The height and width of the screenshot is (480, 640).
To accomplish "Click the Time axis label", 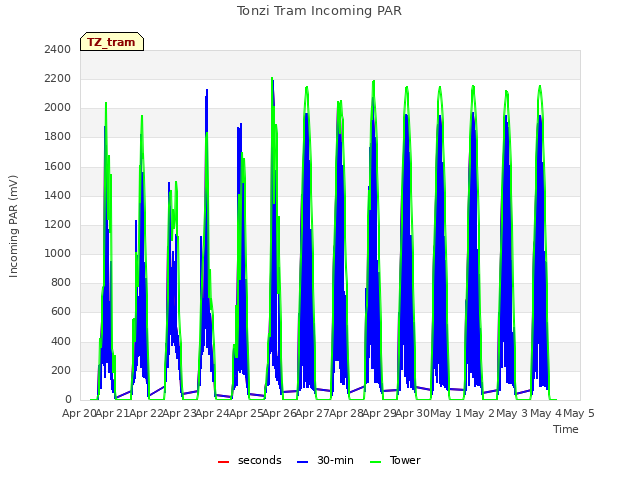I will coord(566,429).
